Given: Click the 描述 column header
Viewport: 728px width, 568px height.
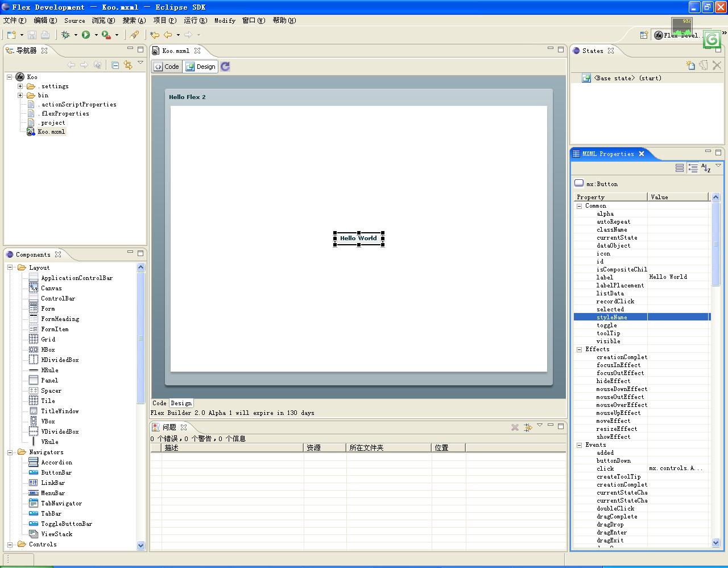Looking at the screenshot, I should 233,448.
